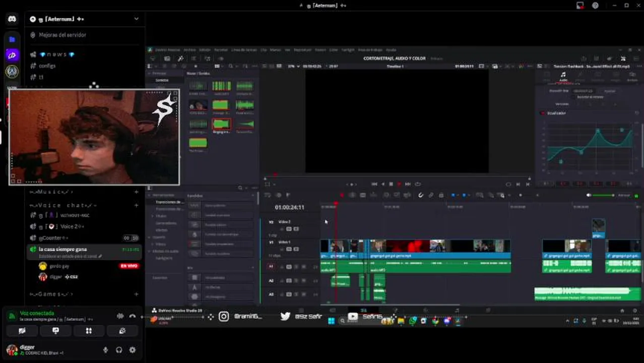
Task: Adjust the timeline volume slider
Action: 604,195
